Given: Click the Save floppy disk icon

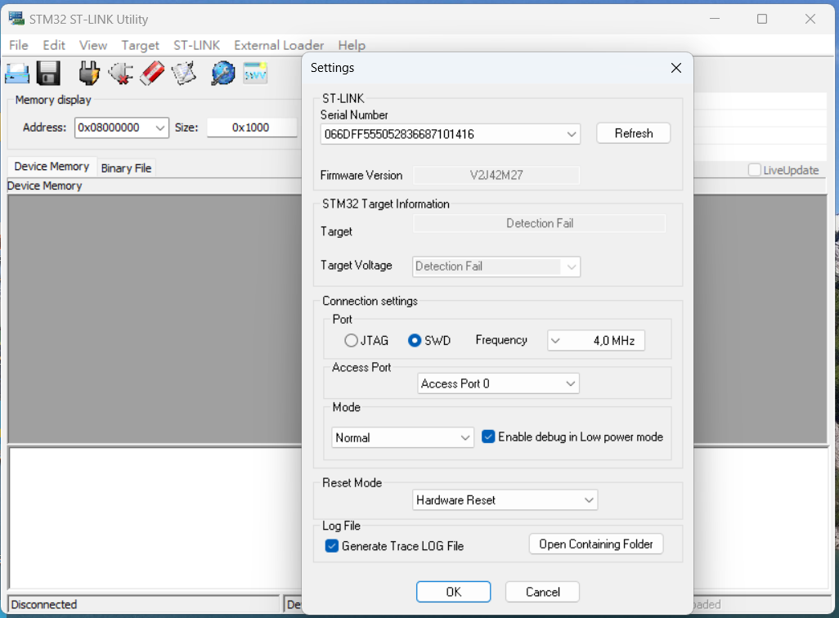Looking at the screenshot, I should (x=49, y=73).
